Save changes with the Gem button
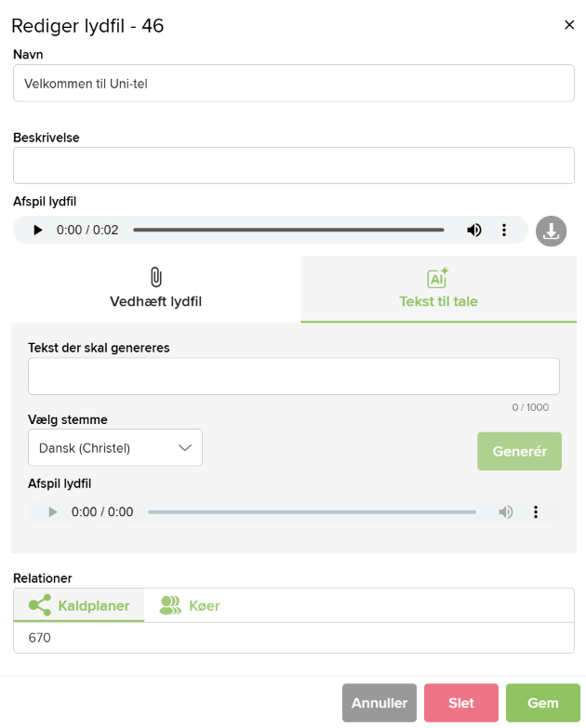The image size is (586, 728). point(543,703)
